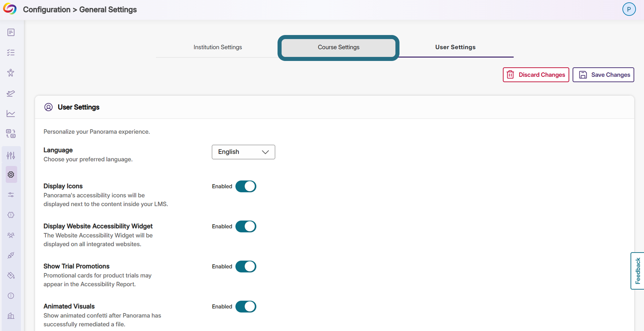Disable the Show Trial Promotions switch
This screenshot has height=331, width=644.
click(x=246, y=266)
